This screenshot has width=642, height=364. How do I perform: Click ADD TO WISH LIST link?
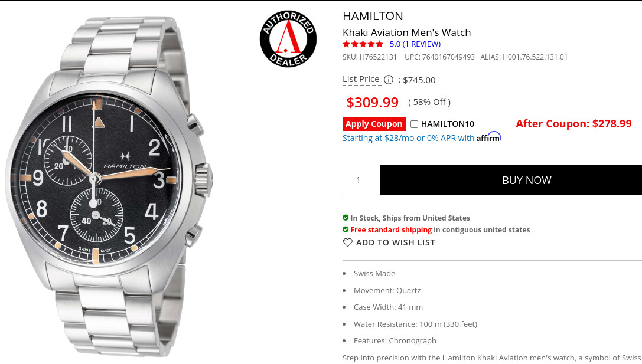click(396, 242)
